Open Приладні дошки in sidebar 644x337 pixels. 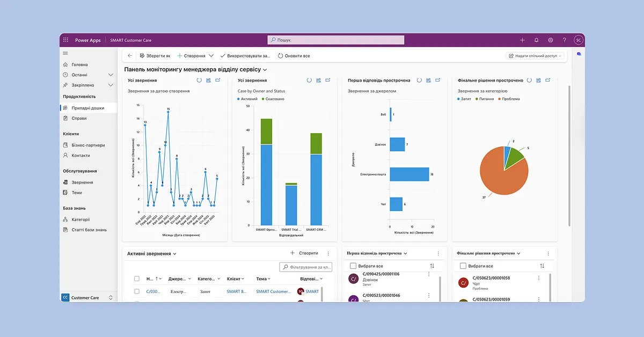(87, 108)
